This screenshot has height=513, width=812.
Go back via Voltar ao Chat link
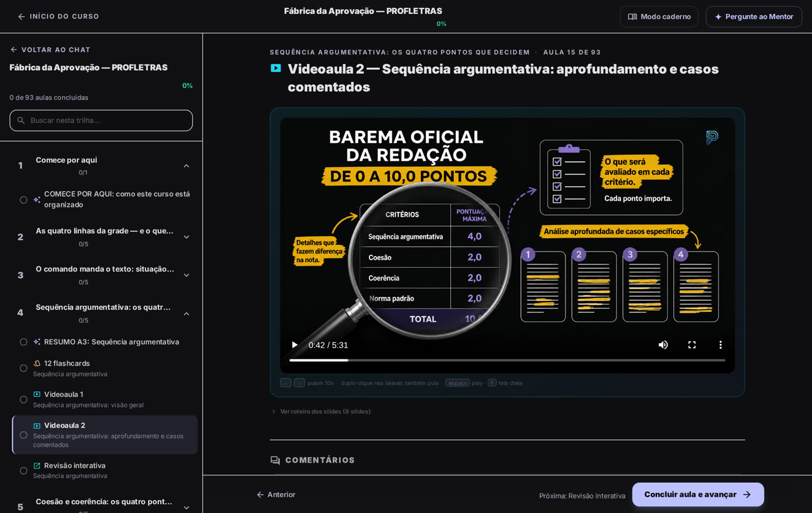50,50
